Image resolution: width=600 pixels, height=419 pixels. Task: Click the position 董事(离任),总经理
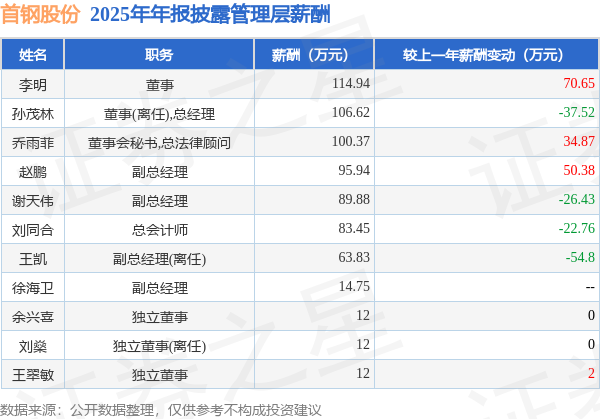[x=160, y=114]
